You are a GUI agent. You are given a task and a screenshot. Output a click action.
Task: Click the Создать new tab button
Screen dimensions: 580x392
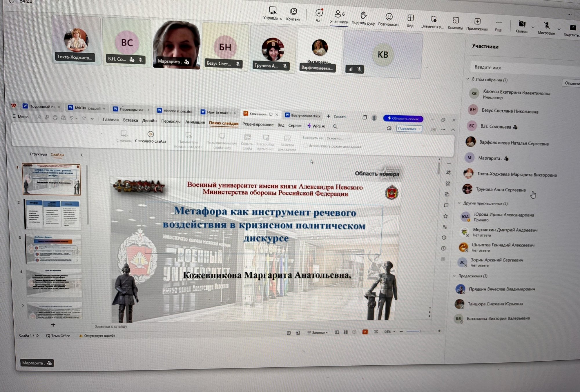click(x=336, y=116)
